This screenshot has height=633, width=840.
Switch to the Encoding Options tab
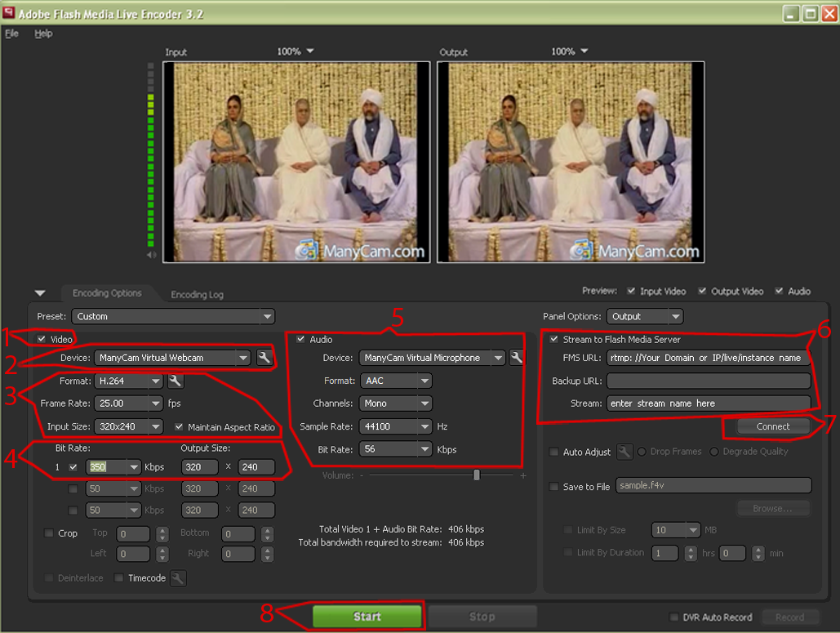coord(107,293)
